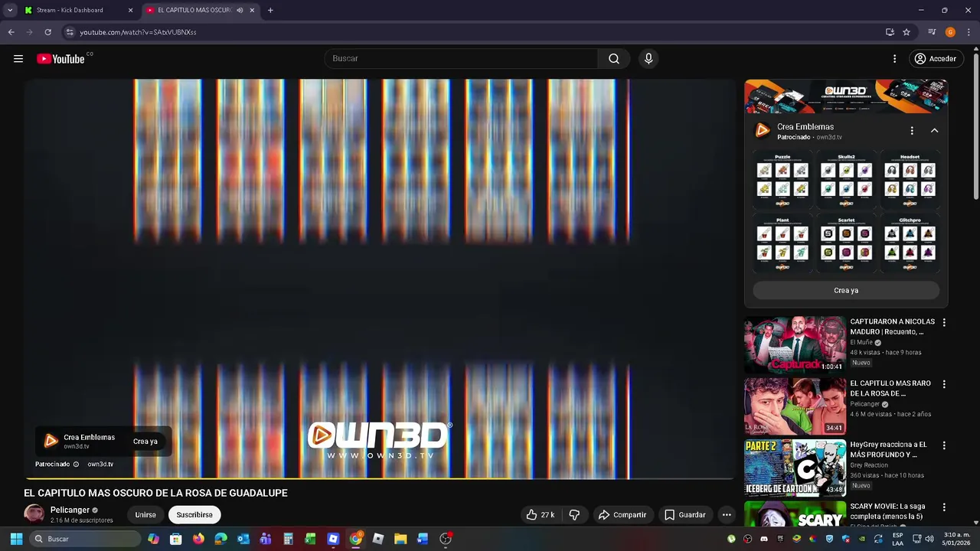Viewport: 980px width, 551px height.
Task: Collapse the Crea Emblemas ad panel
Action: click(934, 131)
